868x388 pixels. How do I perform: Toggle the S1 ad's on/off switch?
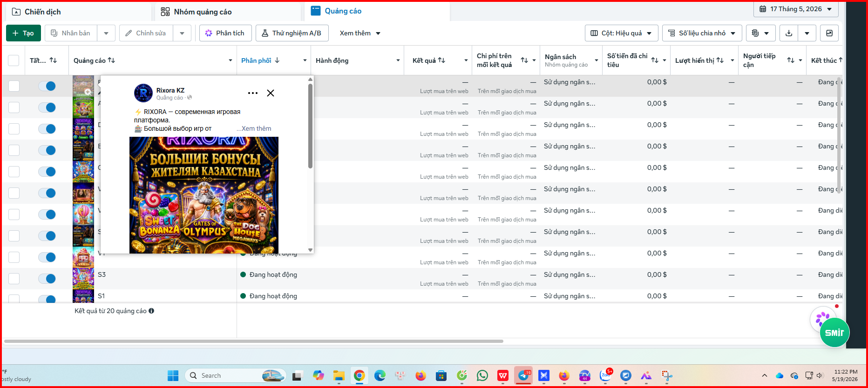(x=47, y=299)
